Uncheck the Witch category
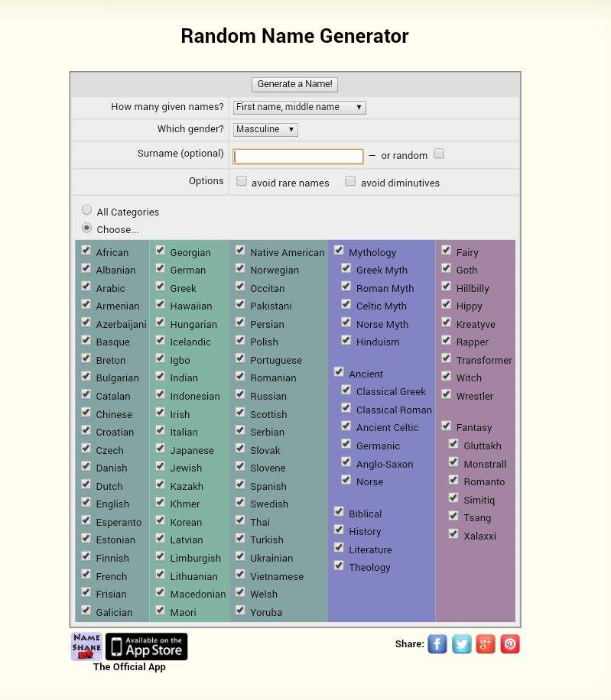The width and height of the screenshot is (611, 700). 446,376
